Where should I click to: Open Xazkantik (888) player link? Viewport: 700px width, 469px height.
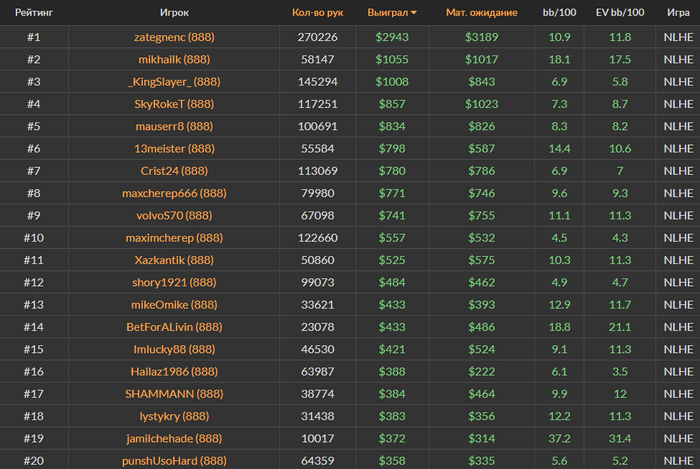click(x=174, y=260)
